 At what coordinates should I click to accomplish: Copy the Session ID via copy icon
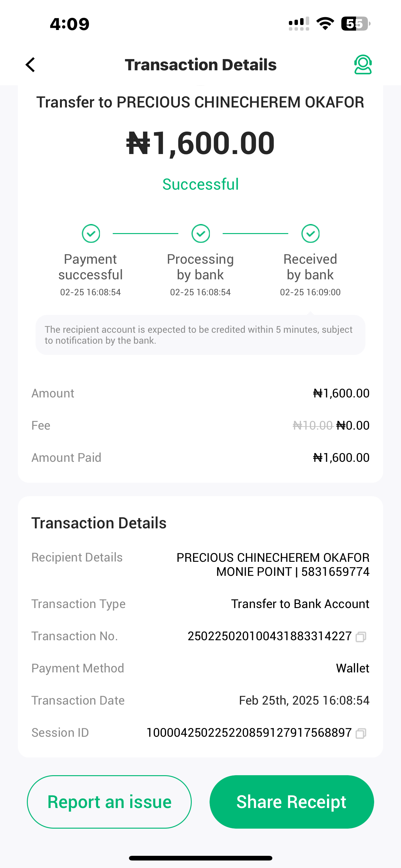[x=361, y=734]
